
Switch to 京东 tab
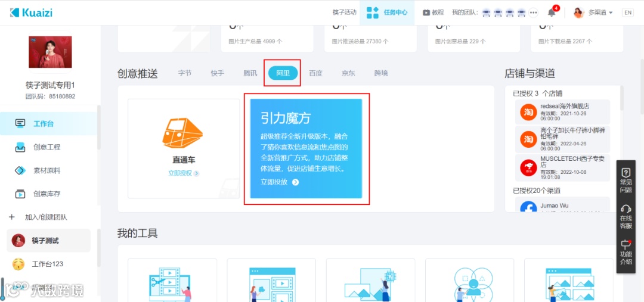pos(348,73)
